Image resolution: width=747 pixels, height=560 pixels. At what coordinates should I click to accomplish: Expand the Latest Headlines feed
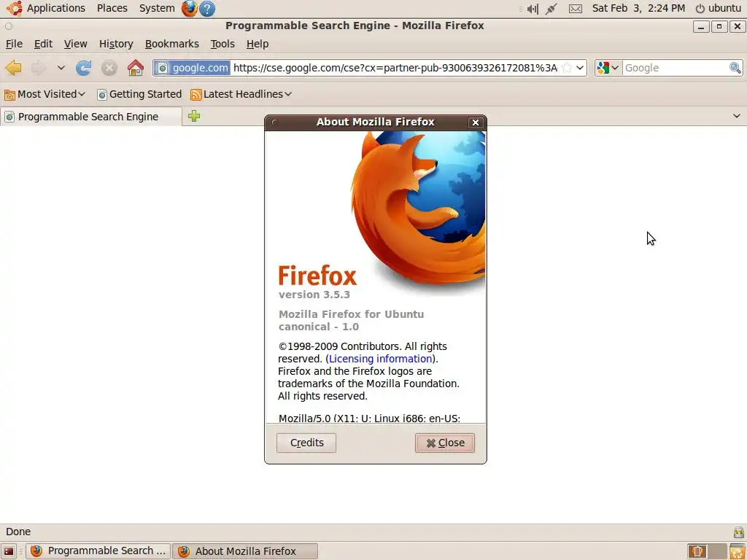[x=241, y=94]
